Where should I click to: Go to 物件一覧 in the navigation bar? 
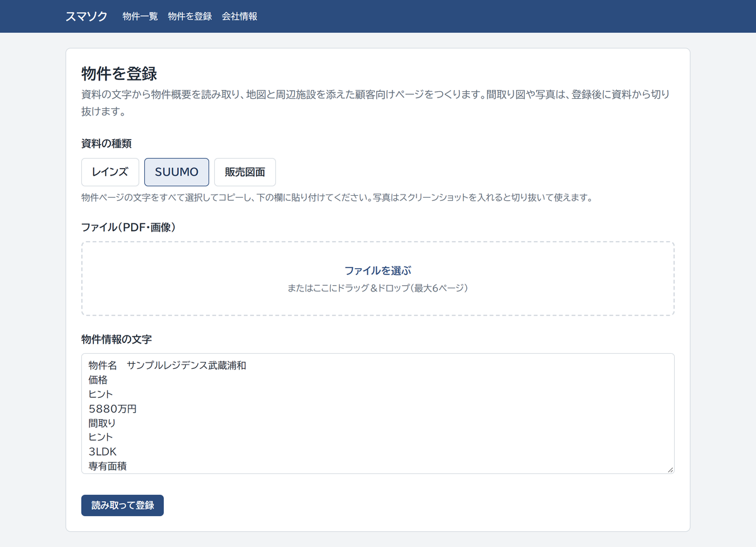[x=140, y=16]
